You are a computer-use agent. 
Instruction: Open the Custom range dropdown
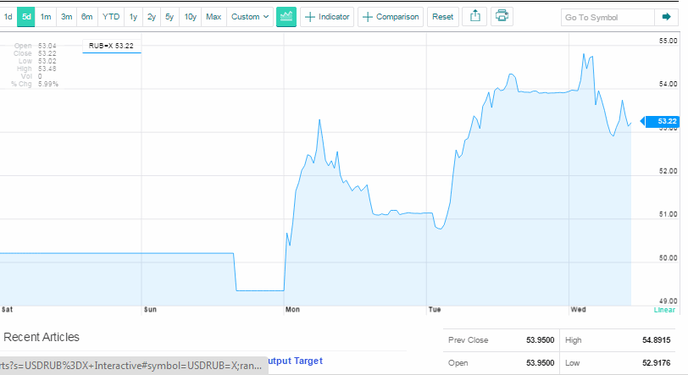click(250, 17)
